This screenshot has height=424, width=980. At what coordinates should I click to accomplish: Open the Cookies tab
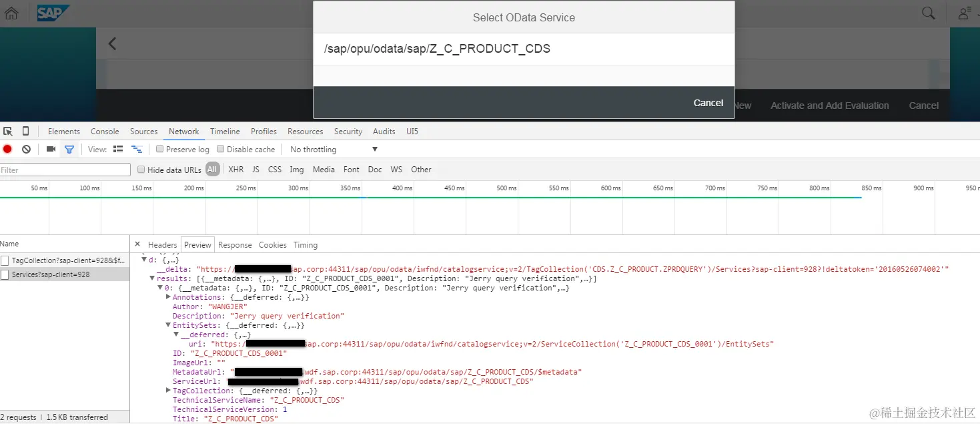[273, 245]
